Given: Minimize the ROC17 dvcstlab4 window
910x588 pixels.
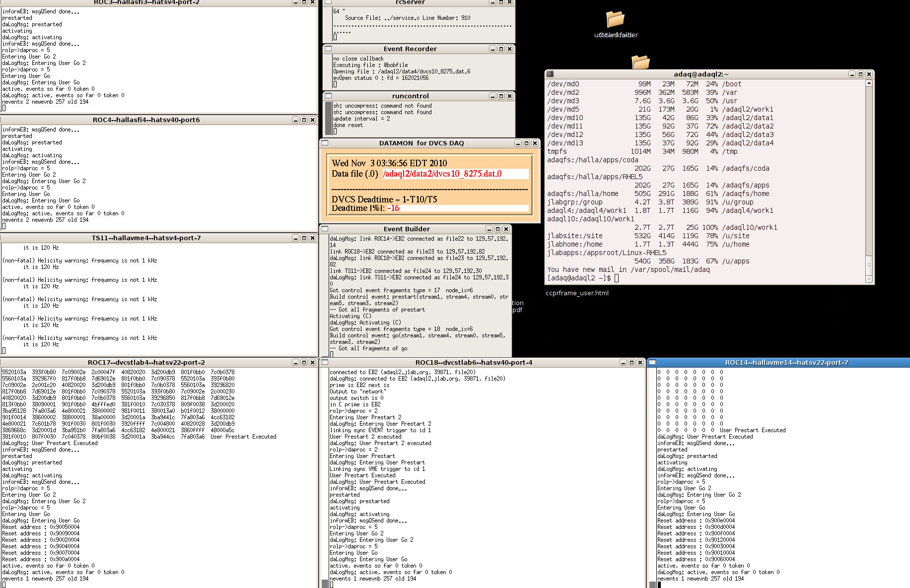Looking at the screenshot, I should pyautogui.click(x=295, y=362).
